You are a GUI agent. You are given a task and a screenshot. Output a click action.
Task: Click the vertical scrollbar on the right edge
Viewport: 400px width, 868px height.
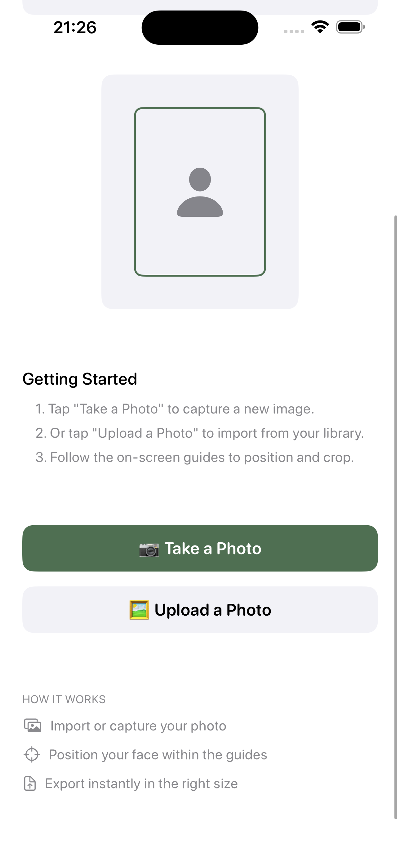coord(396,516)
